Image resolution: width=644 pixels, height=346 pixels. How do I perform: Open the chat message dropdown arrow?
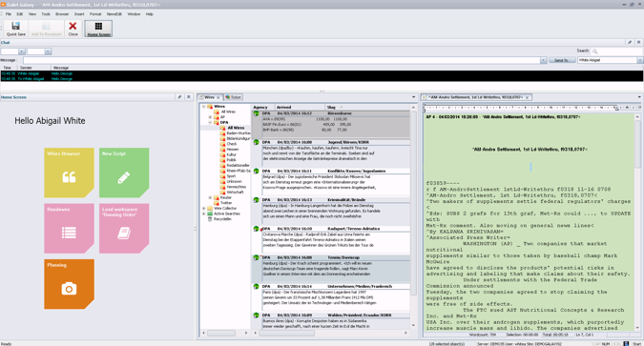[543, 60]
